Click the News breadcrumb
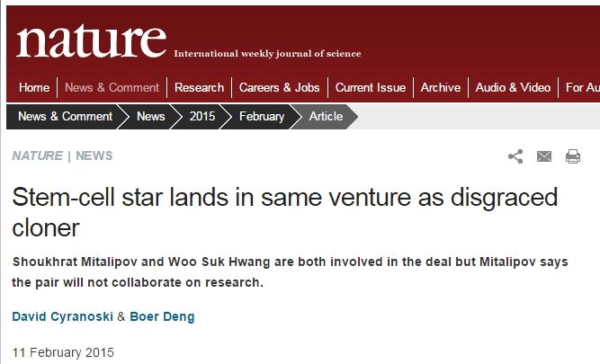This screenshot has width=600, height=364. (x=150, y=116)
